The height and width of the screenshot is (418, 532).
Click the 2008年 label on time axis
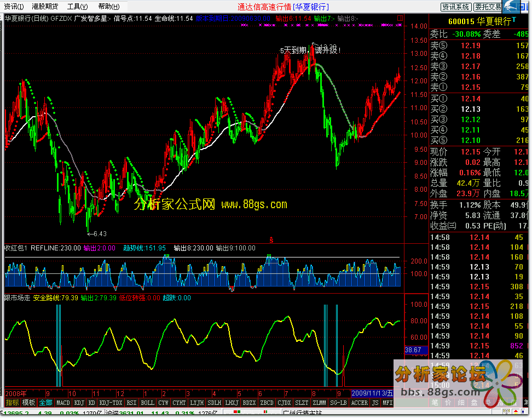pos(16,394)
